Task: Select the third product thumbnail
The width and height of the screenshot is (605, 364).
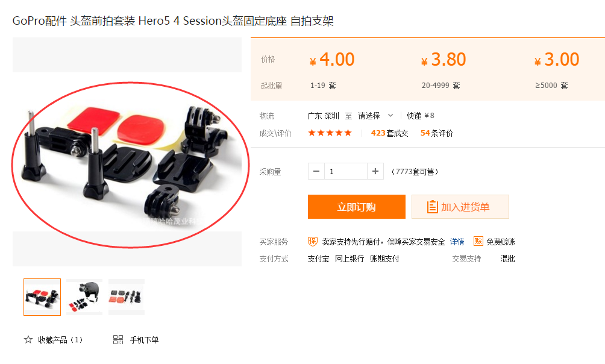Action: point(127,297)
